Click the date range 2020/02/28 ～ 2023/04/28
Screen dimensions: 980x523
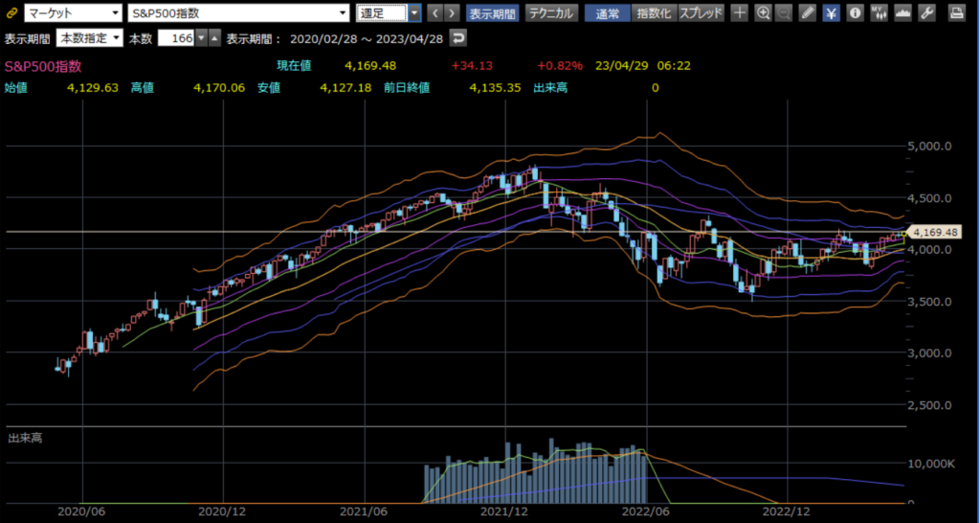pyautogui.click(x=367, y=38)
